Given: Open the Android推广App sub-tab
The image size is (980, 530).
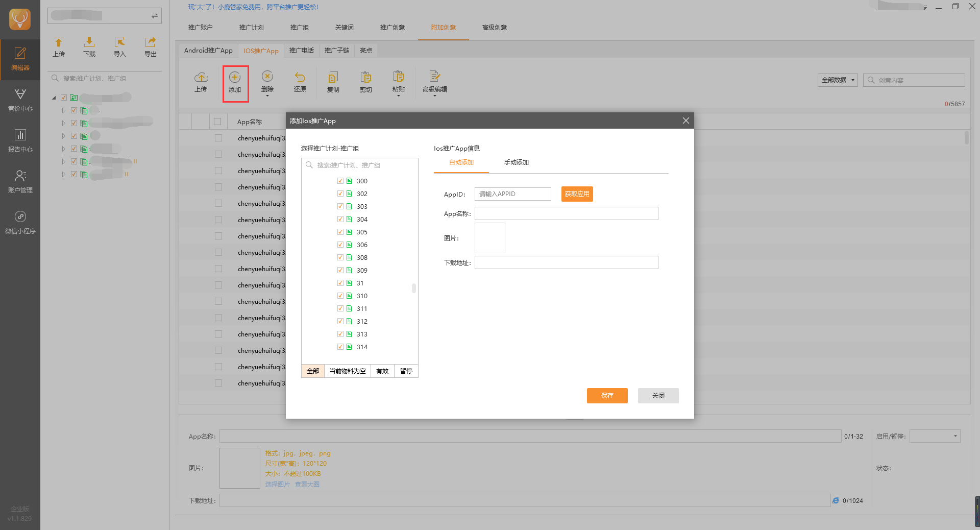Looking at the screenshot, I should 208,51.
